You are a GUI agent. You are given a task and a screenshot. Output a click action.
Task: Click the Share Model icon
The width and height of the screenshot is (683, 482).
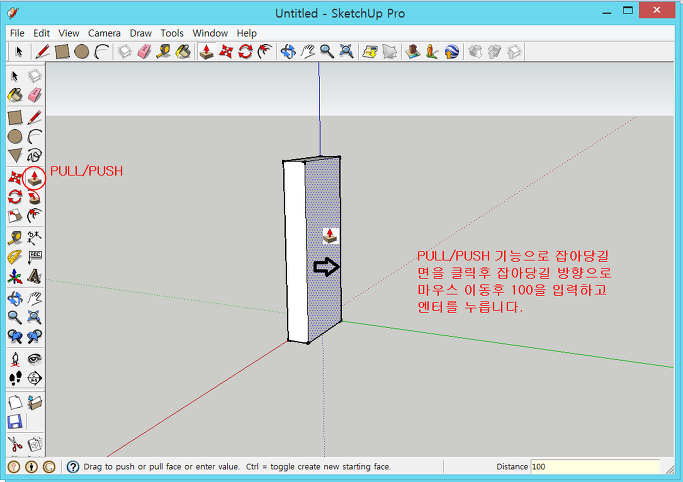[x=494, y=51]
